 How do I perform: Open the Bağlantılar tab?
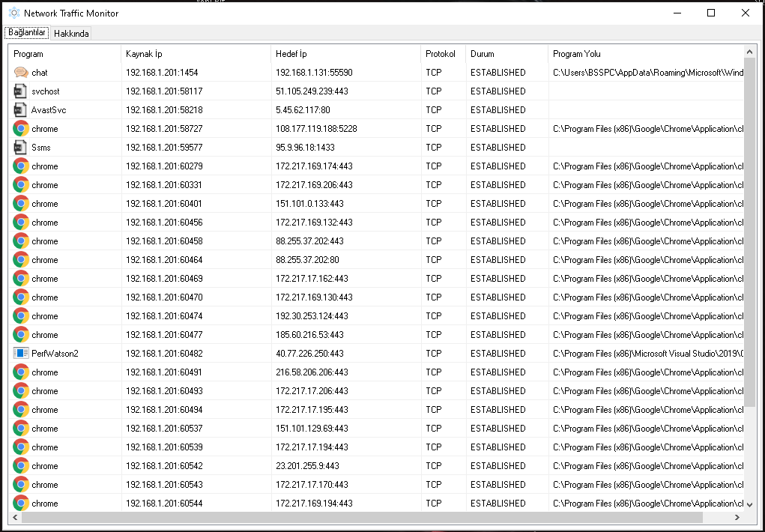pyautogui.click(x=27, y=33)
